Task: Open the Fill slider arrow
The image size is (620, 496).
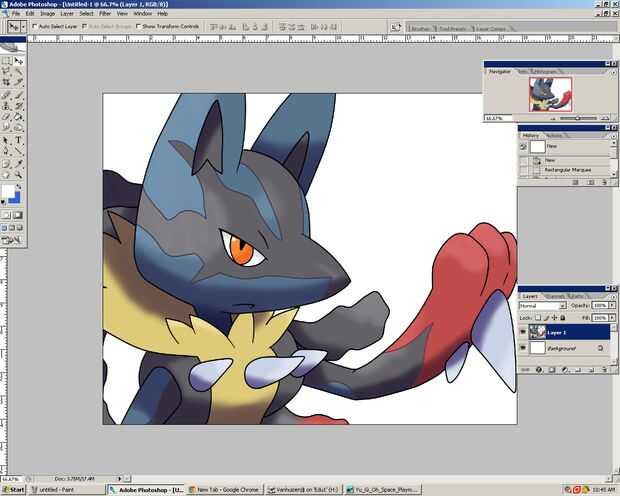Action: click(x=612, y=318)
